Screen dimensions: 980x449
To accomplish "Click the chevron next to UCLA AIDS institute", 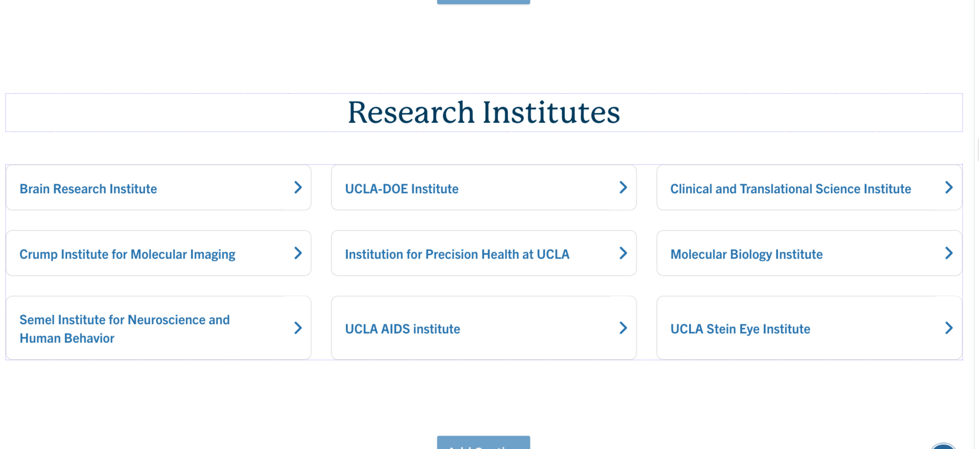I will (623, 328).
